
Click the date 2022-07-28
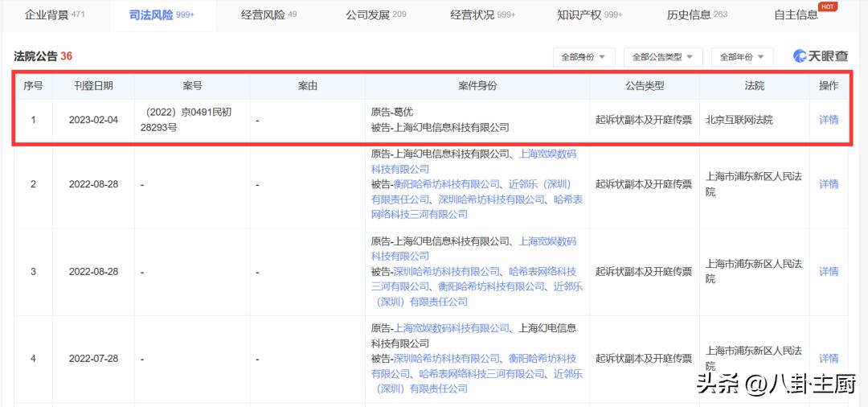coord(93,358)
